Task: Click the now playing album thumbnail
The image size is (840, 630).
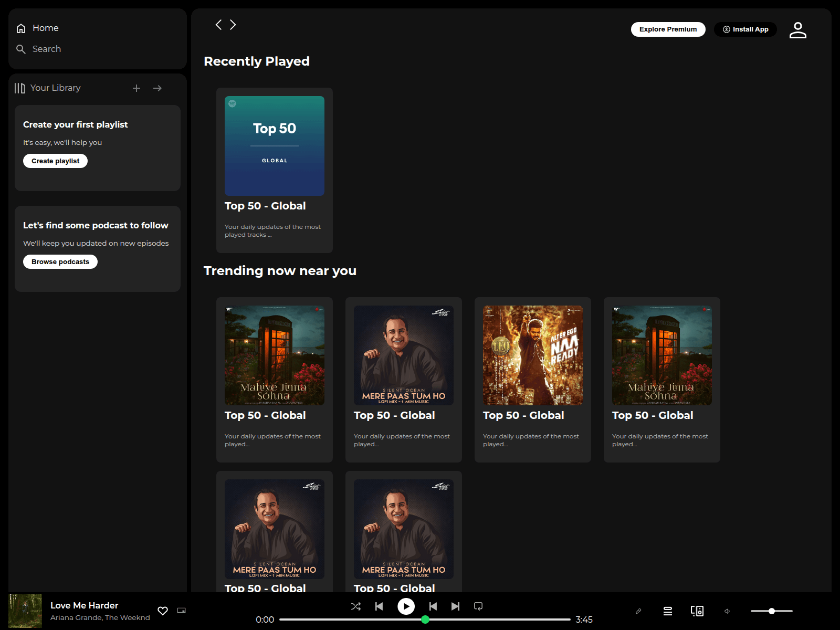Action: pos(25,611)
